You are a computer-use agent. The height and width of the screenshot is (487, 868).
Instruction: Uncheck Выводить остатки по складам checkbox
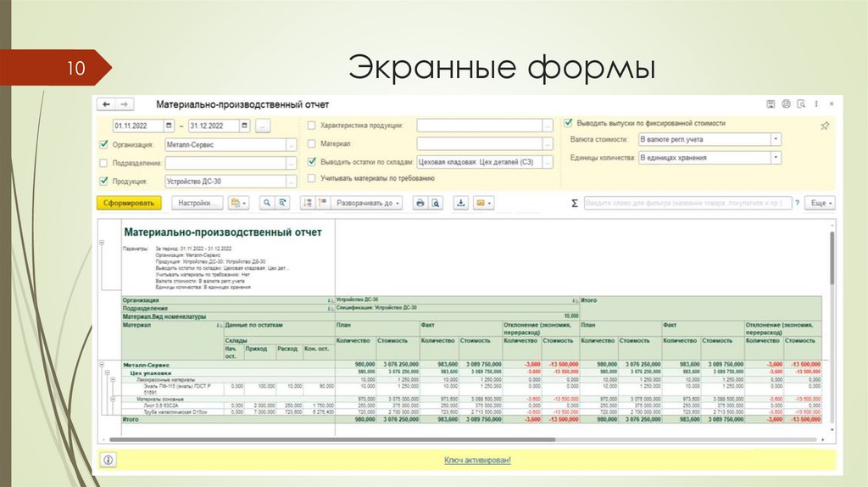tap(312, 161)
